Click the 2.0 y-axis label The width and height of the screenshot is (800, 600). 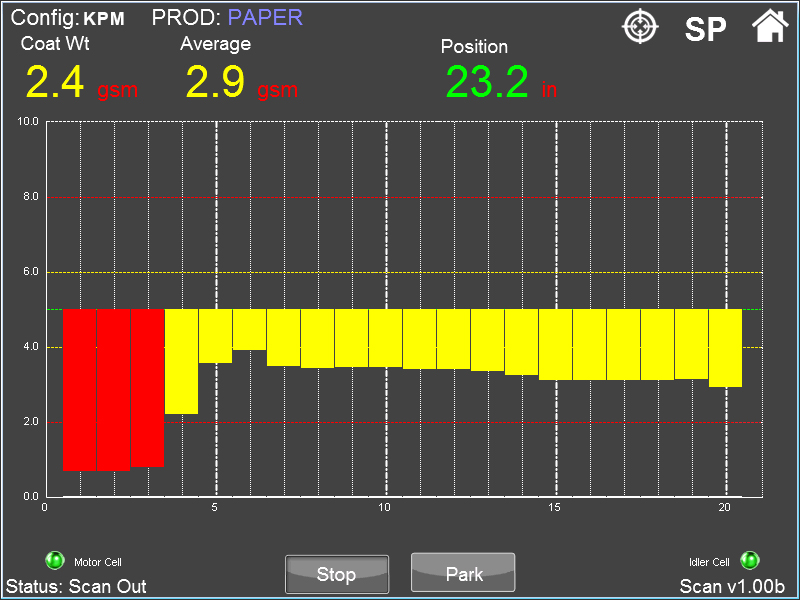(31, 421)
